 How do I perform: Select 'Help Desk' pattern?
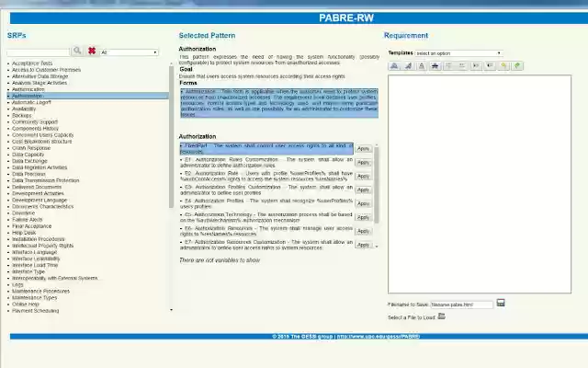[x=24, y=233]
